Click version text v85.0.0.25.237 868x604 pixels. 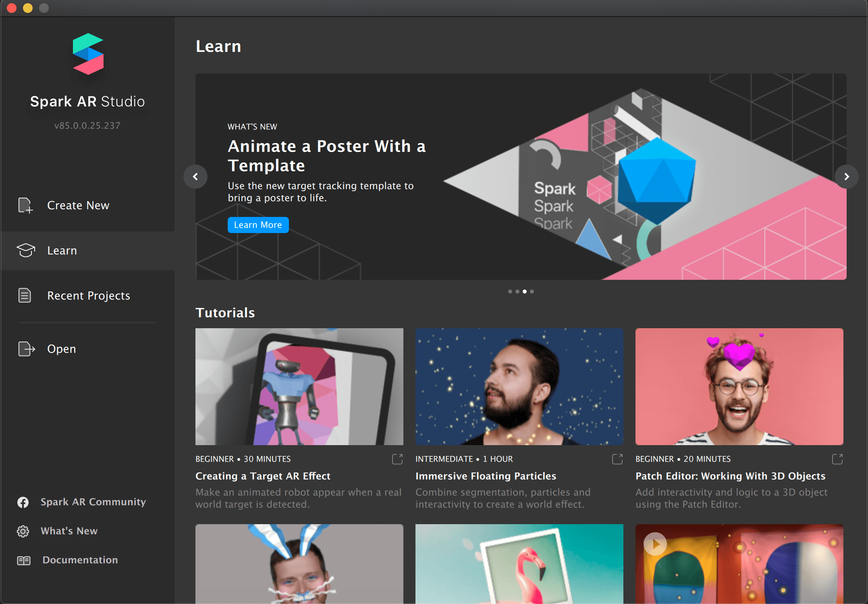pyautogui.click(x=87, y=125)
